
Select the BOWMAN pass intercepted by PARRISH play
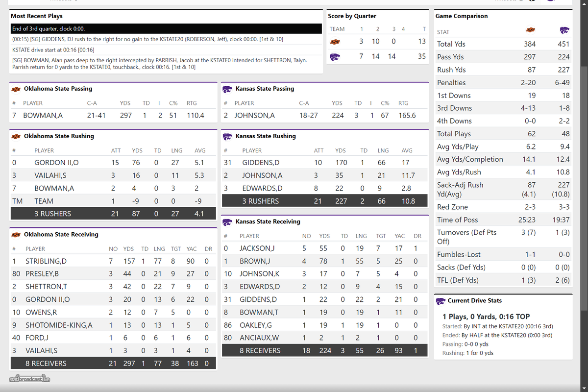pos(167,63)
